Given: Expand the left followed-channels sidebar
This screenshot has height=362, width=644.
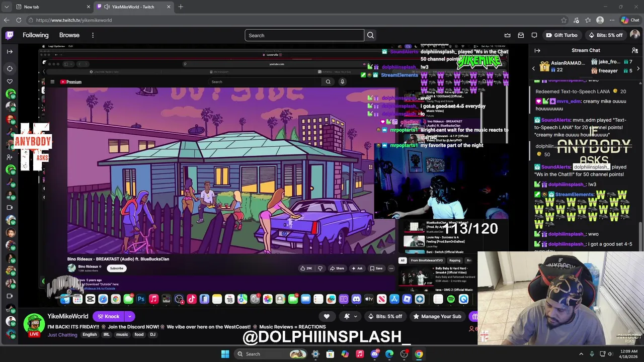Looking at the screenshot, I should coord(10,51).
